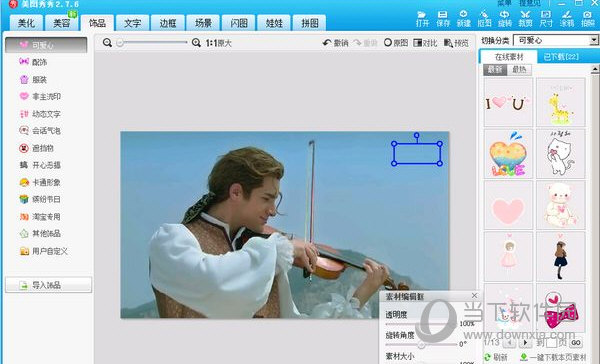Select the 开心恶搞 prank category
Screen dimensions: 600x364
point(40,165)
